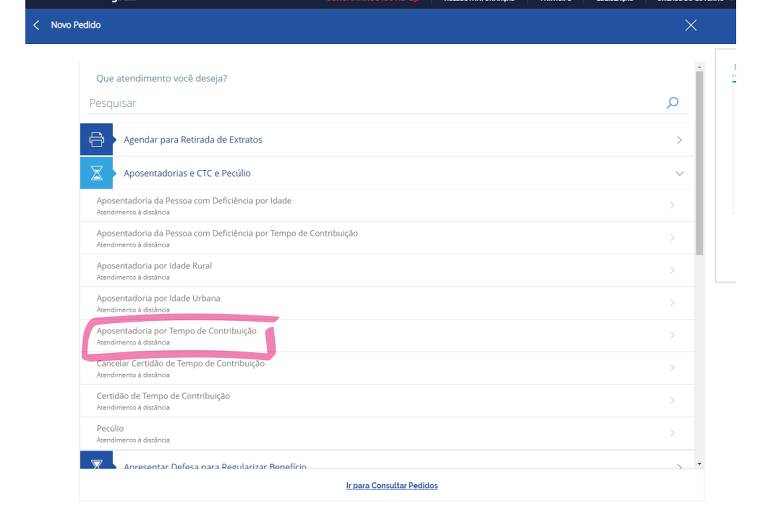Viewport: 768px width, 512px height.
Task: Click the icon beside Apresentar Defesa
Action: tap(97, 463)
